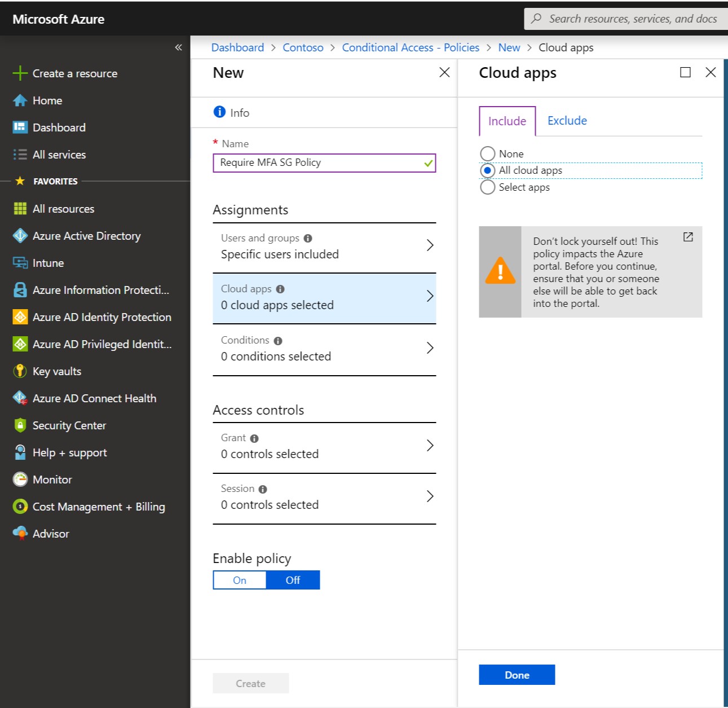
Task: Open Azure AD Connect Health icon
Action: click(20, 398)
